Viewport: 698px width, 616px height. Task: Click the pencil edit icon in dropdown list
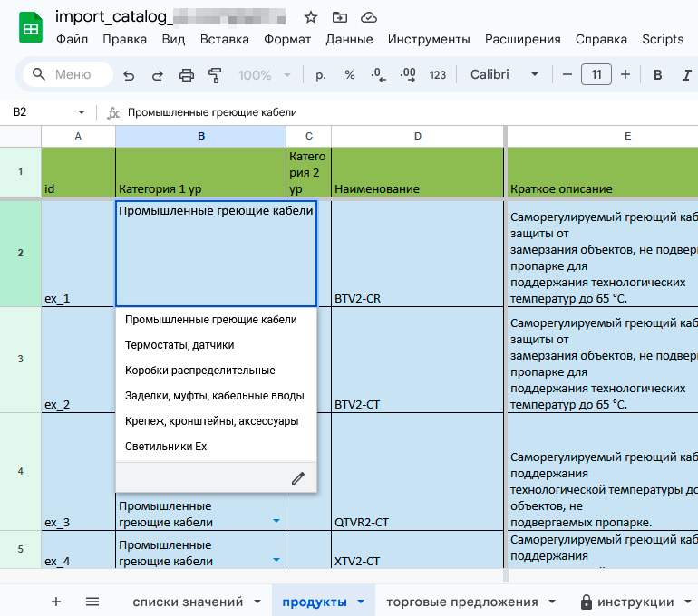pos(298,478)
